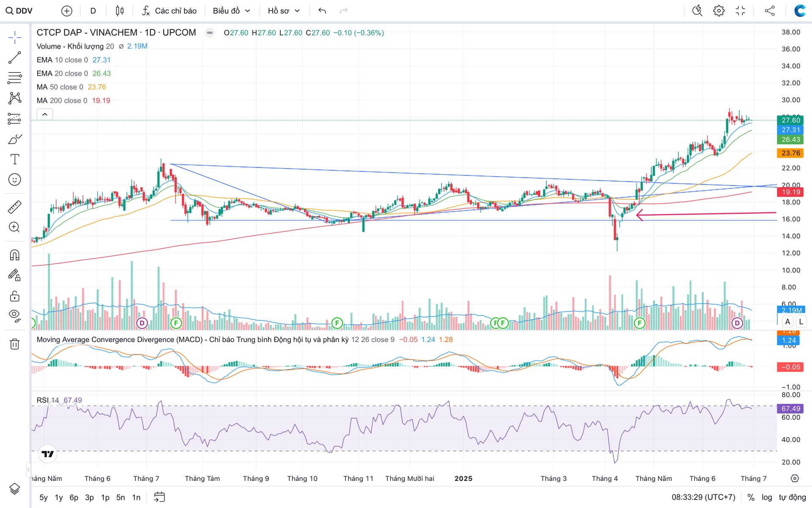This screenshot has width=812, height=508.
Task: Pick the ruler measure tool
Action: [14, 207]
